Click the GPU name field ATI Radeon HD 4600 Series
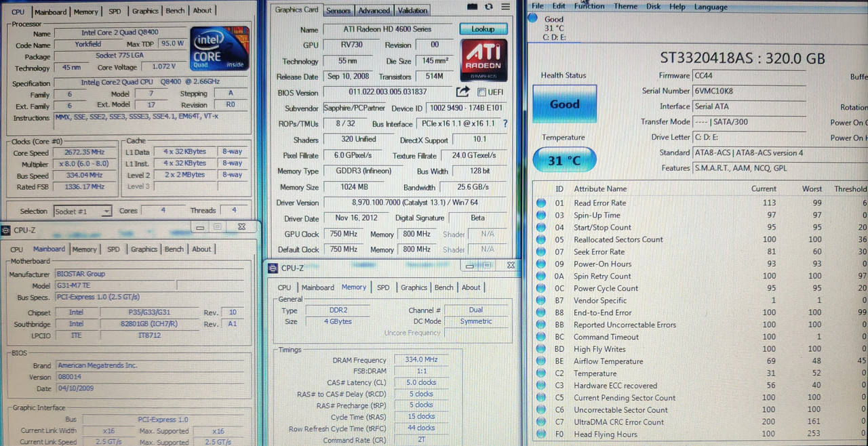The width and height of the screenshot is (868, 446). 389,29
